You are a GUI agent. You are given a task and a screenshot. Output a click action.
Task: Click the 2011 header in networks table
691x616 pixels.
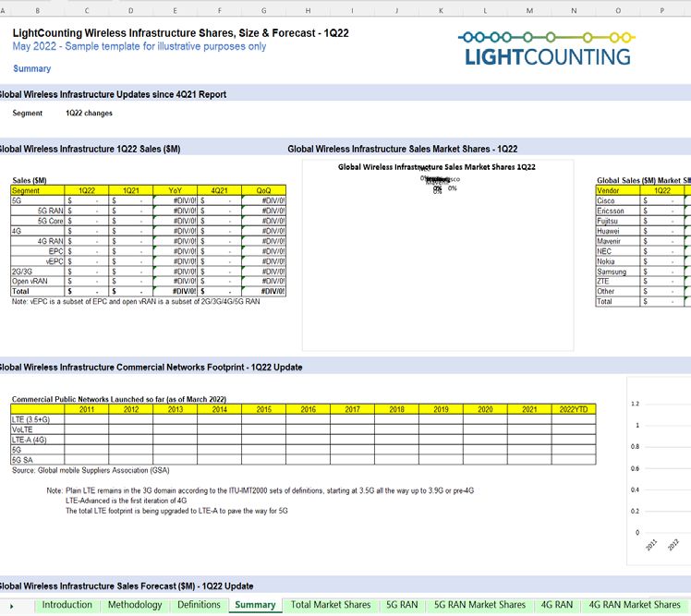tap(87, 409)
